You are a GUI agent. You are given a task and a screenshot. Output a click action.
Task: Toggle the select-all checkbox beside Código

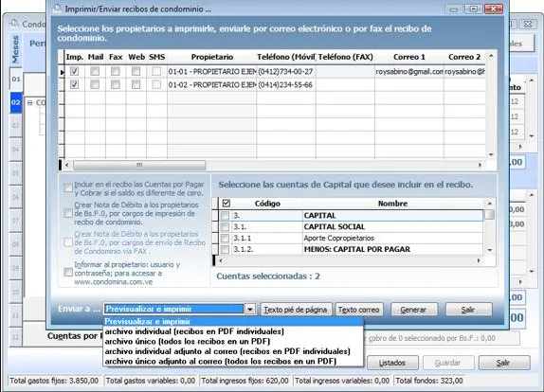227,204
